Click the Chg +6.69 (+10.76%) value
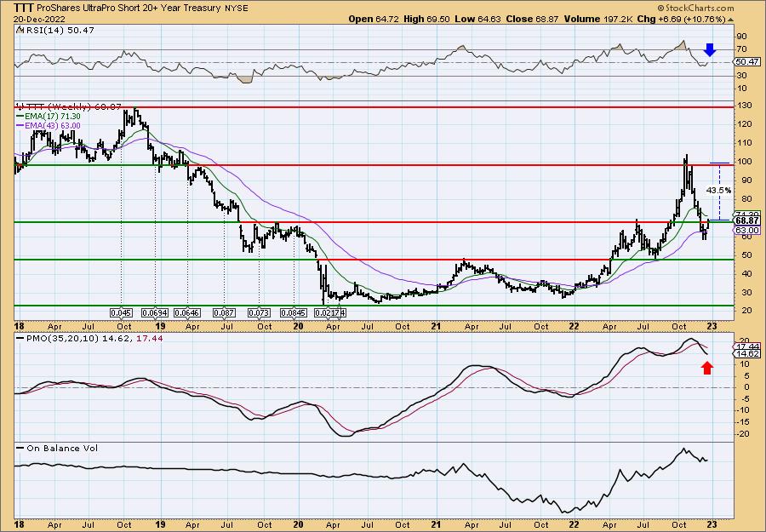This screenshot has width=766, height=532. [681, 19]
